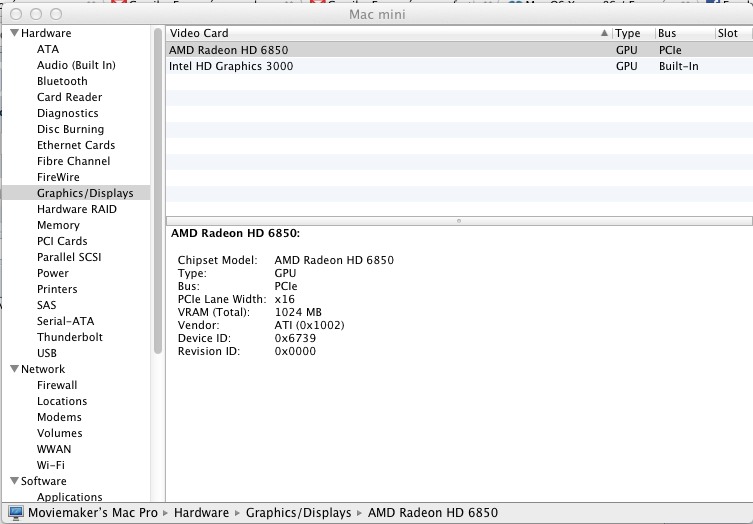Select ATA in the sidebar
This screenshot has height=524, width=753.
[48, 49]
